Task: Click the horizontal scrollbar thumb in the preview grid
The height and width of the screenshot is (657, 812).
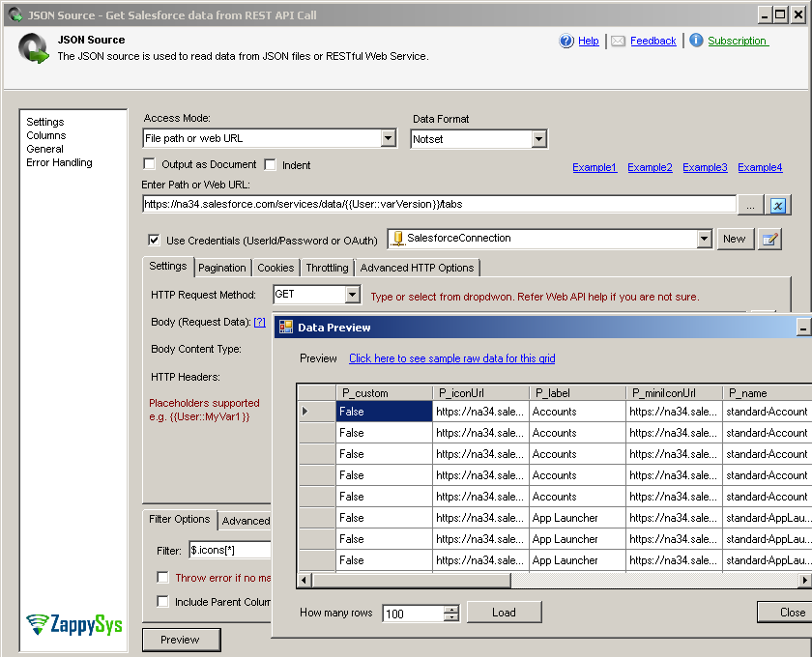Action: click(x=411, y=580)
